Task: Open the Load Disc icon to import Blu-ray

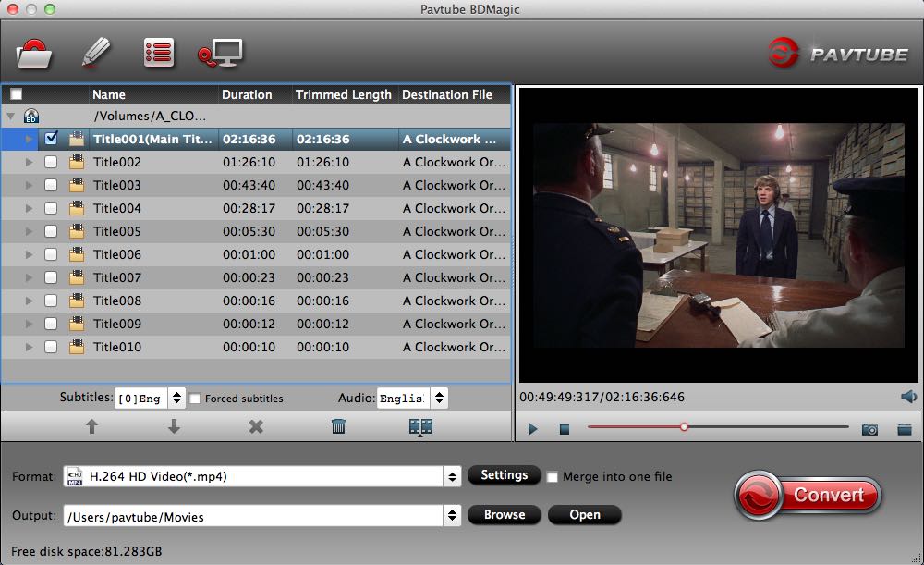Action: point(33,53)
